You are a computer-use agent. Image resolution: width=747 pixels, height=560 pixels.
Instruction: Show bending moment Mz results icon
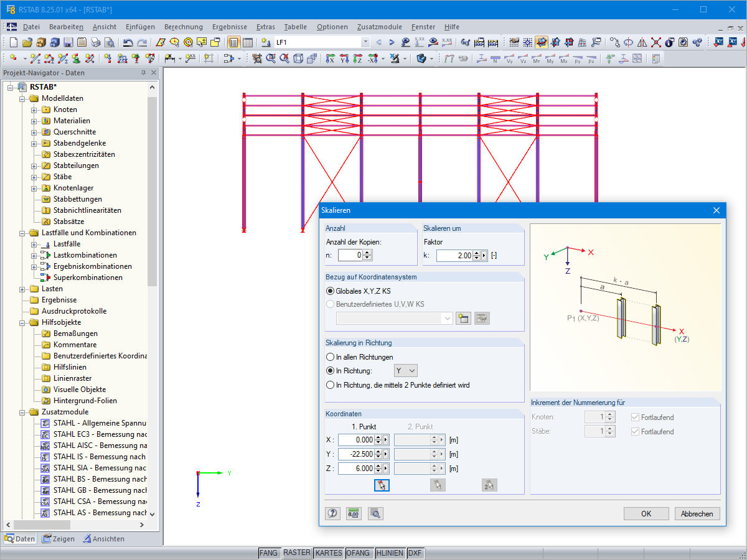pos(564,58)
